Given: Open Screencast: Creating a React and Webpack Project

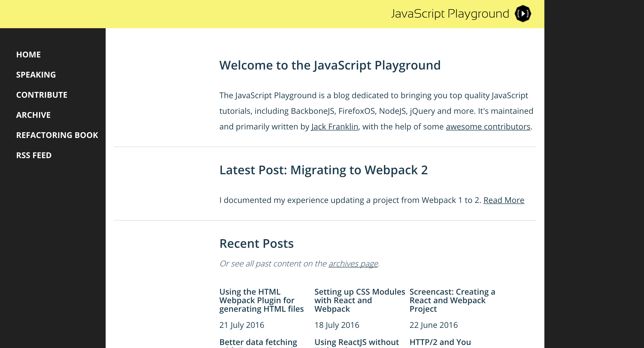Looking at the screenshot, I should click(452, 300).
